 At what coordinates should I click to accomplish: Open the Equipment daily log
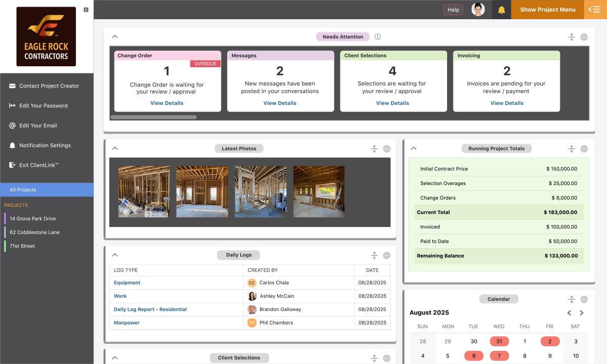coord(127,283)
